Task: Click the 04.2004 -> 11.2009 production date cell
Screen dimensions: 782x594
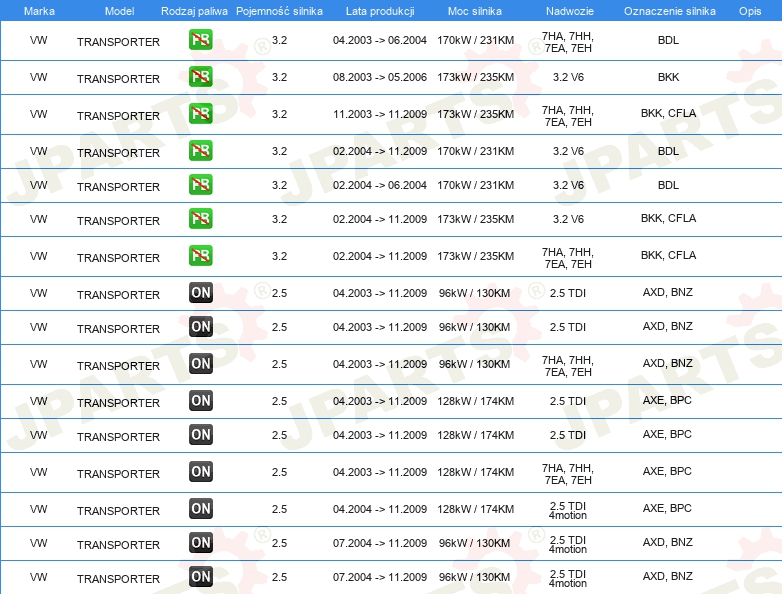Action: click(379, 509)
